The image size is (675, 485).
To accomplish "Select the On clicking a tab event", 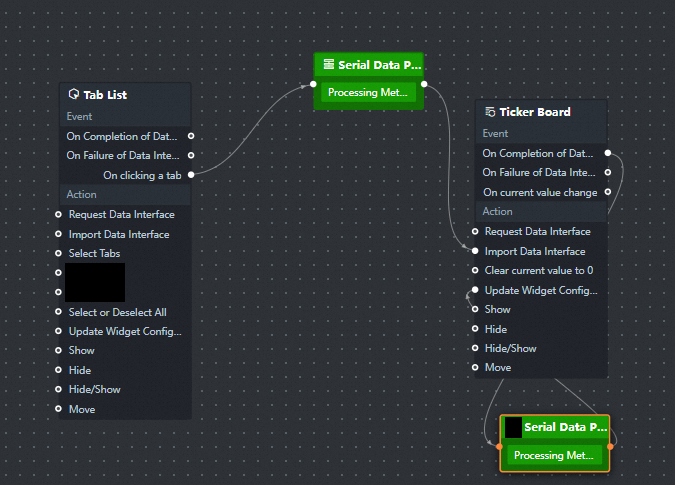I will [142, 175].
